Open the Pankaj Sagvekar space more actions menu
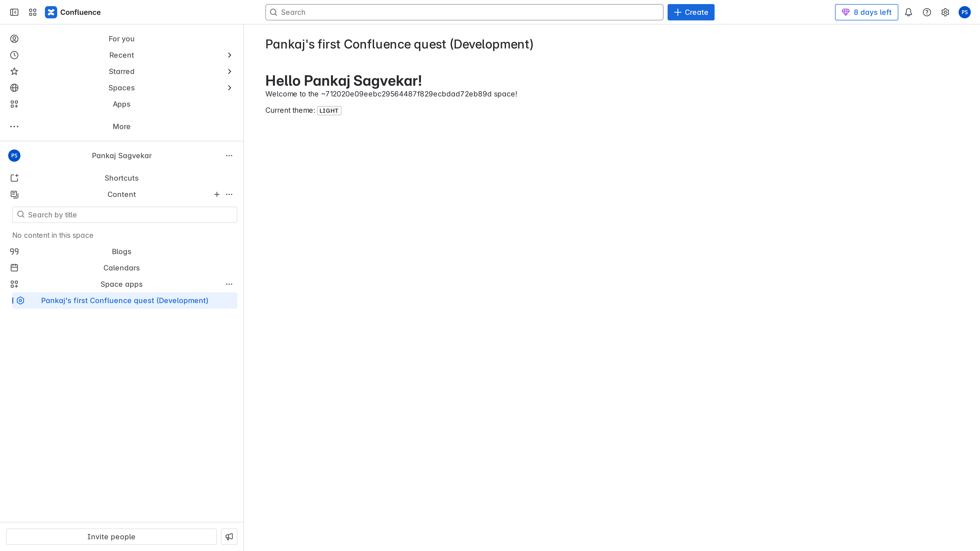The image size is (980, 551). [x=229, y=155]
